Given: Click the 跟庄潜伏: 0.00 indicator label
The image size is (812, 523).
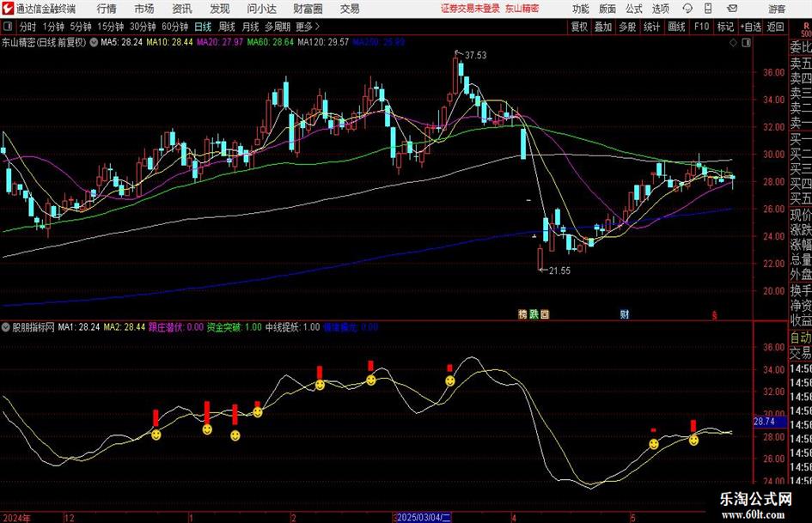Looking at the screenshot, I should (176, 327).
